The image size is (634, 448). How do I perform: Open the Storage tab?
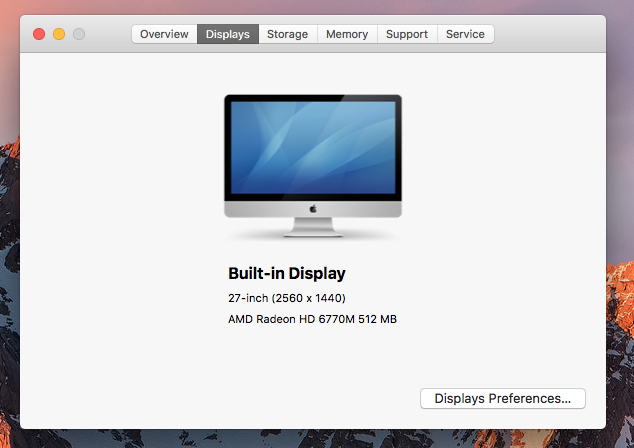pos(287,34)
